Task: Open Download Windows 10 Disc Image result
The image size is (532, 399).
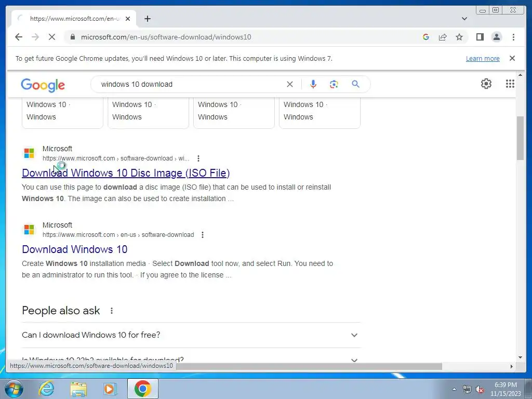Action: 126,173
